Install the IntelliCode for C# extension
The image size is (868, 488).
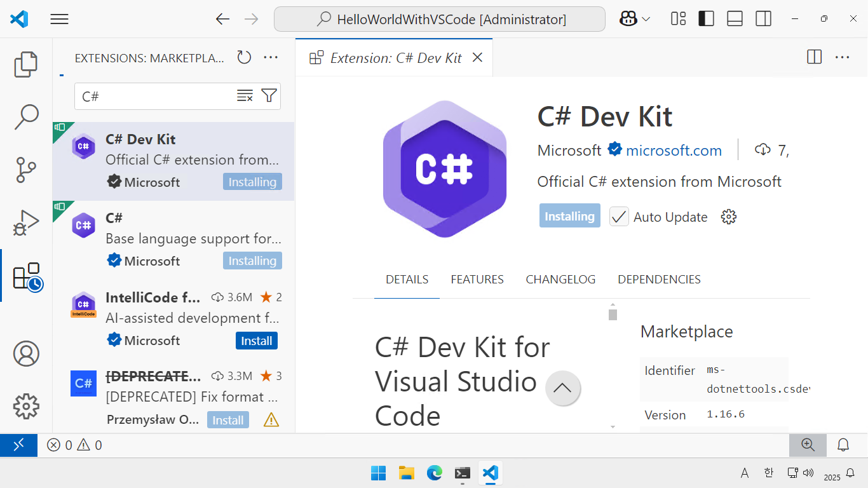pos(257,341)
